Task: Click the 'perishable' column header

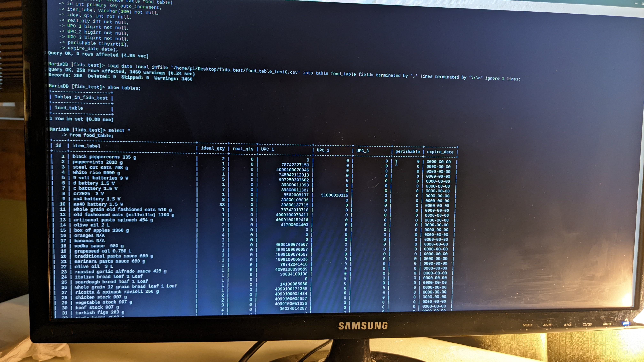Action: [x=407, y=151]
